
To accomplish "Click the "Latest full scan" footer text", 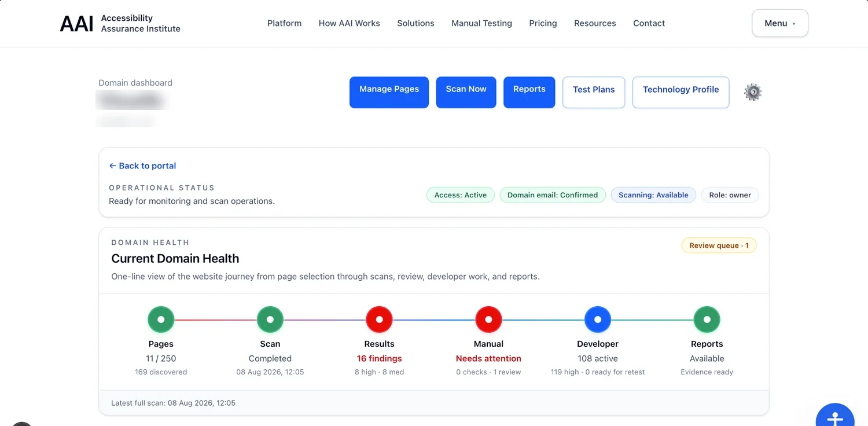I will click(173, 403).
